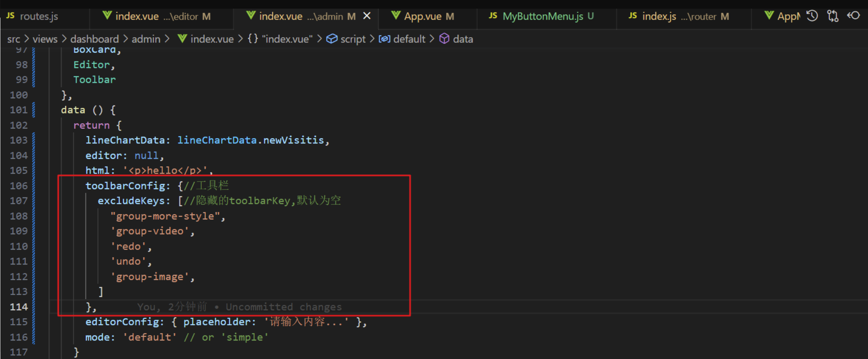Close the index.vue ...\admin tab
This screenshot has height=359, width=868.
tap(367, 16)
